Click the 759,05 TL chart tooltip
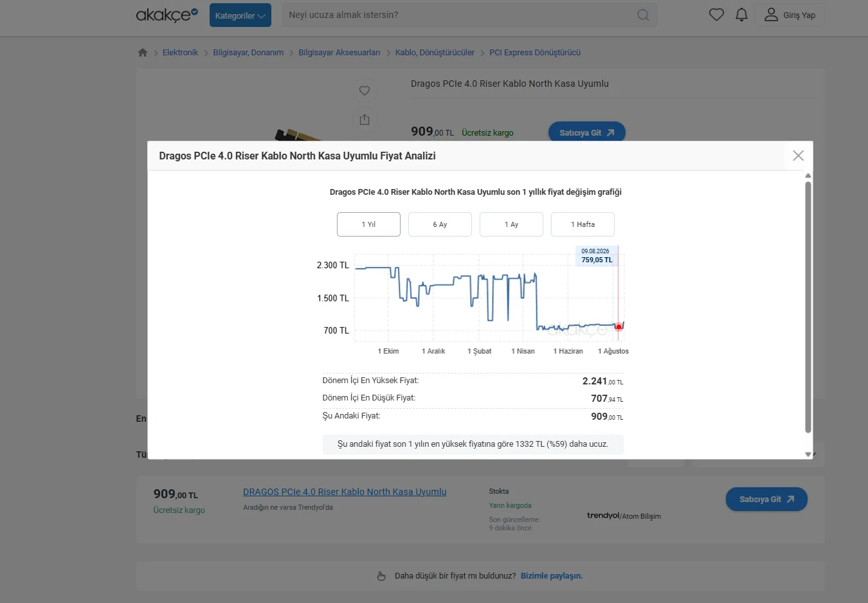Screen dimensions: 868x603 [597, 256]
